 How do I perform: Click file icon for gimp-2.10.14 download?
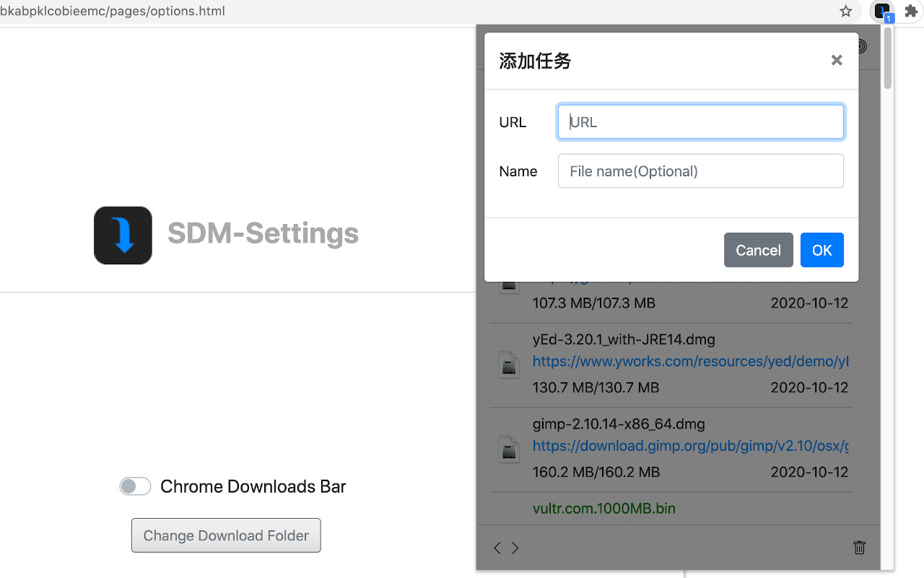click(x=509, y=449)
